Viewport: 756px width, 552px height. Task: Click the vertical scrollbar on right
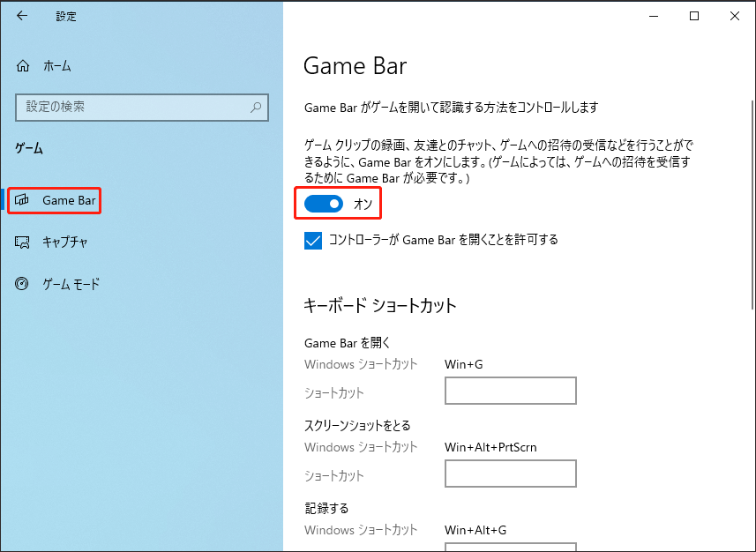point(753,205)
